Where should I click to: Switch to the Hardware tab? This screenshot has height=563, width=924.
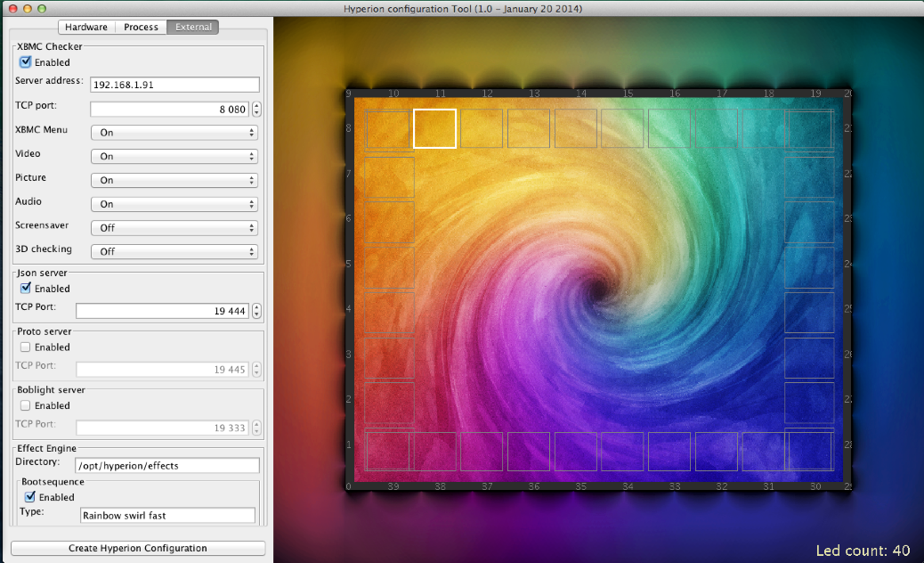point(86,27)
